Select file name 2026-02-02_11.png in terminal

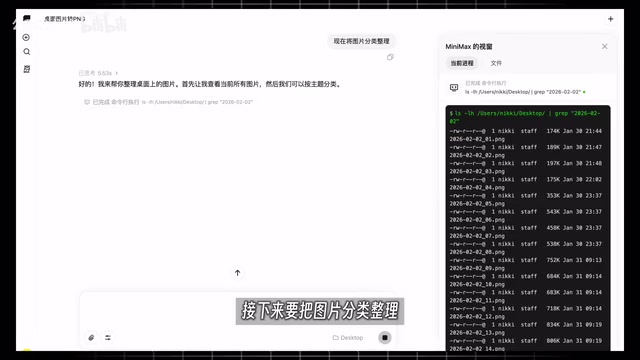(x=477, y=300)
